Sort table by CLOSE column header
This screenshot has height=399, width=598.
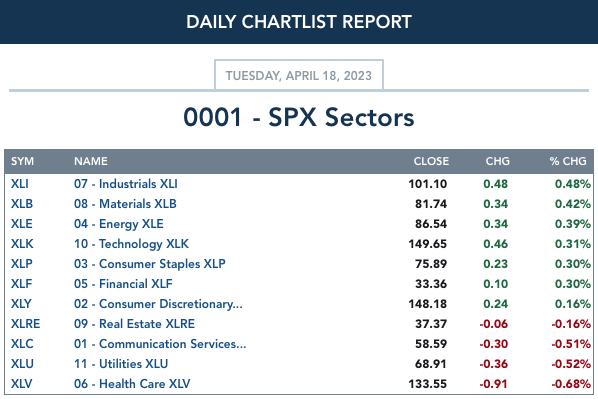[x=431, y=161]
